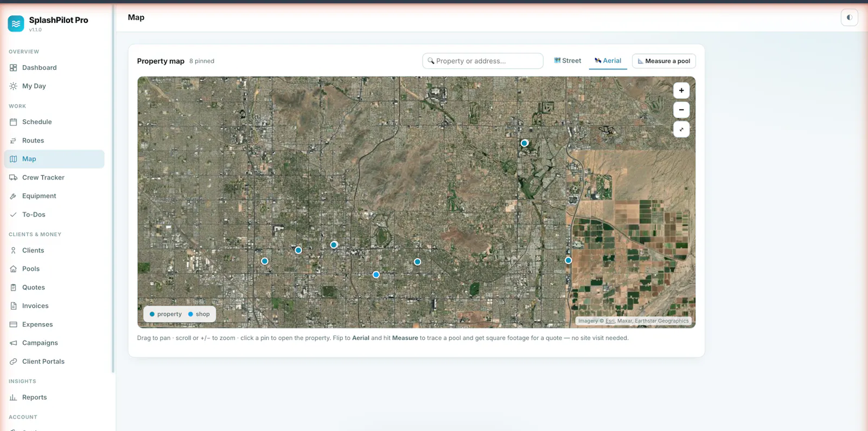Zoom in with the map plus button
Image resolution: width=868 pixels, height=431 pixels.
pyautogui.click(x=681, y=91)
